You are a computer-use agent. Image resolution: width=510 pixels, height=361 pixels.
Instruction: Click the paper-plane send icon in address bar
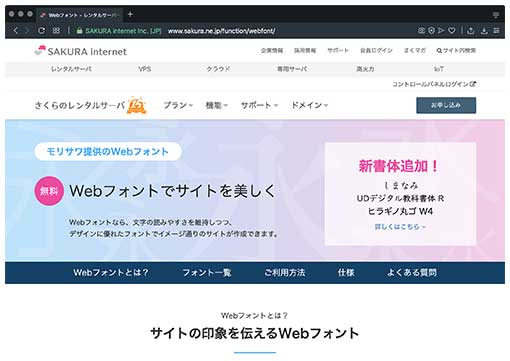(441, 31)
